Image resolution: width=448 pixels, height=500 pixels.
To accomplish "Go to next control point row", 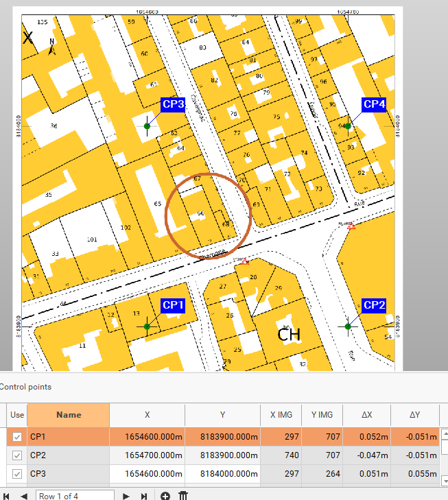I will [126, 496].
